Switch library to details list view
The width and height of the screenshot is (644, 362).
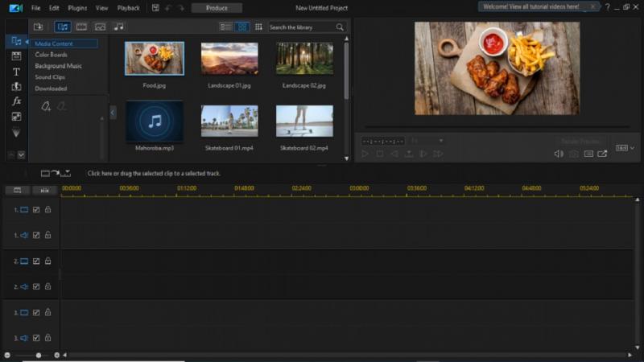click(x=225, y=27)
